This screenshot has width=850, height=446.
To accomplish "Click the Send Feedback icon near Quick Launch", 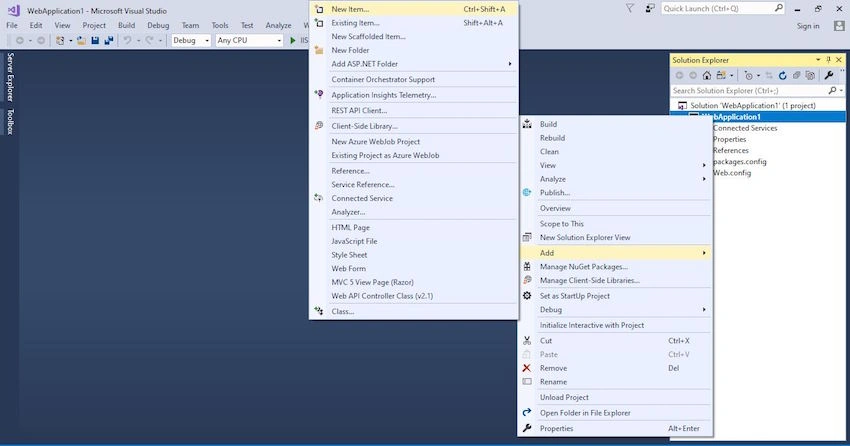I will [650, 8].
